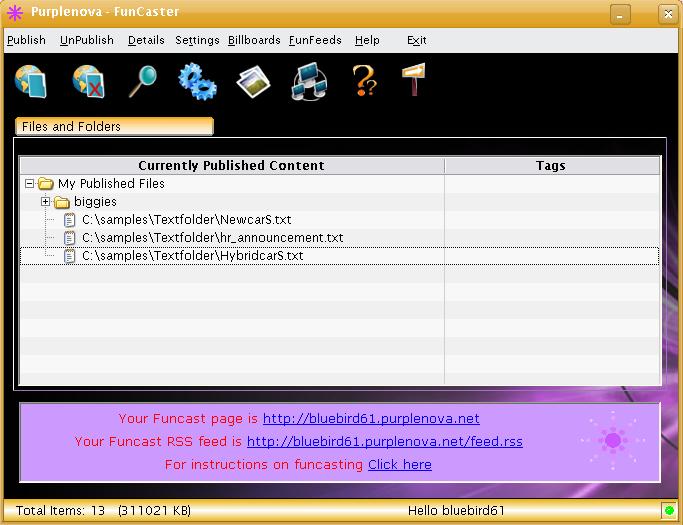Image resolution: width=683 pixels, height=525 pixels.
Task: Click 'For instructions on funcasting' label text
Action: 264,464
